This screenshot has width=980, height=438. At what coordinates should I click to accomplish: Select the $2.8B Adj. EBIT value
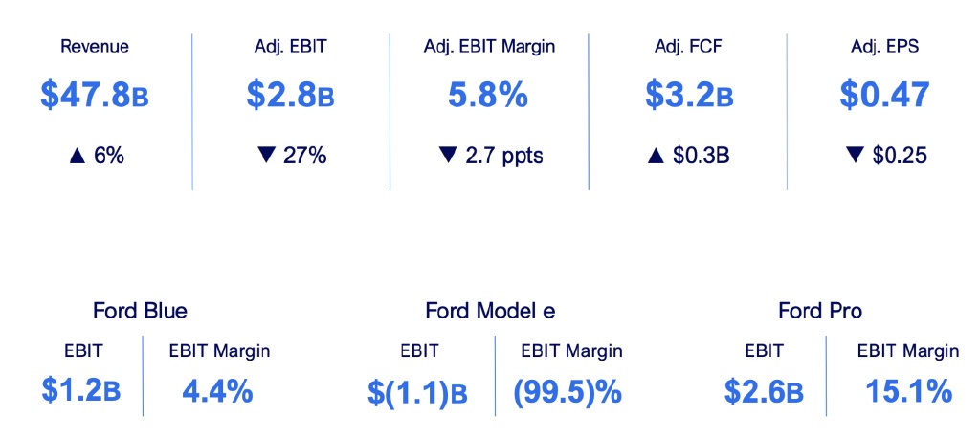tap(290, 96)
